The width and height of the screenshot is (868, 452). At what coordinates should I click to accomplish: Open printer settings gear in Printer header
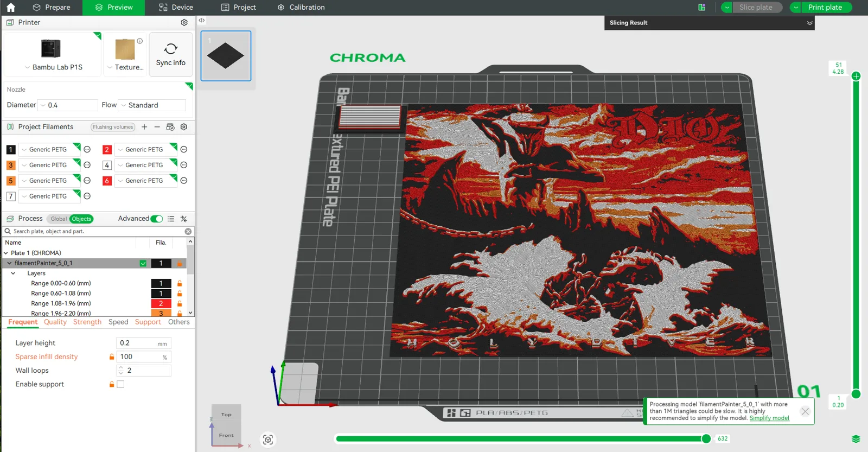[184, 22]
